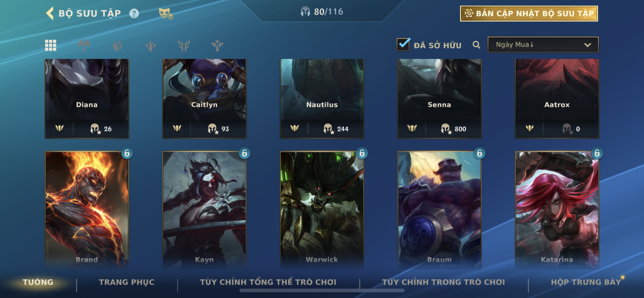Tap the free rotation unlock badge on Katarina
The height and width of the screenshot is (298, 644).
(x=597, y=153)
